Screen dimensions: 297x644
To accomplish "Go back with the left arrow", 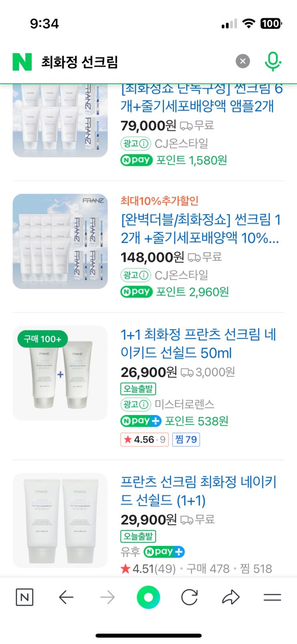I will point(66,598).
